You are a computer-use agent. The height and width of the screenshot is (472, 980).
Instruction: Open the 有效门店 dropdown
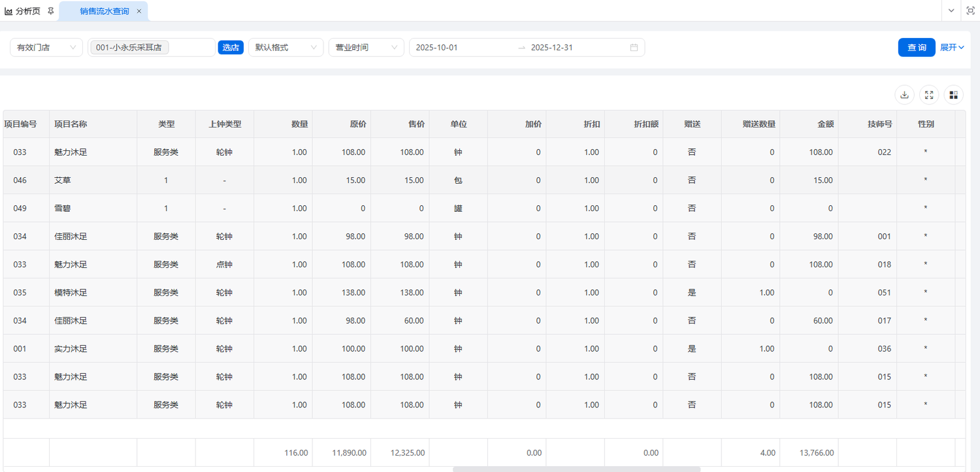pos(46,48)
